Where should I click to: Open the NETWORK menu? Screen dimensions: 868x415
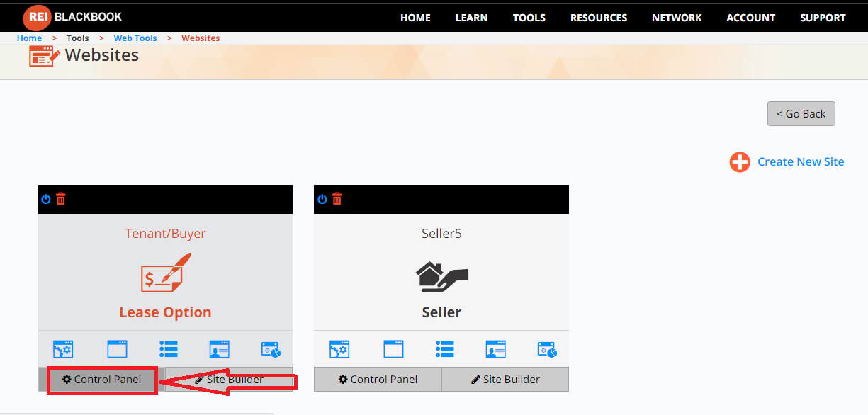(677, 18)
